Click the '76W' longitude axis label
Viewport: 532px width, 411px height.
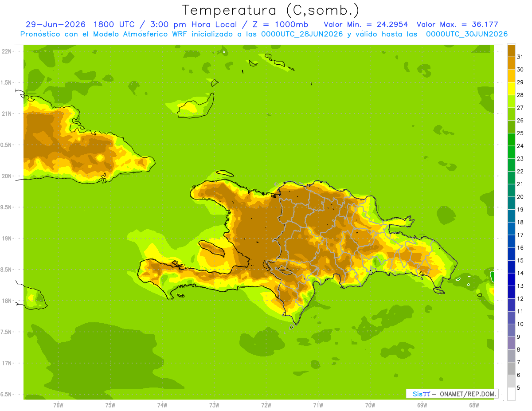tap(58, 405)
